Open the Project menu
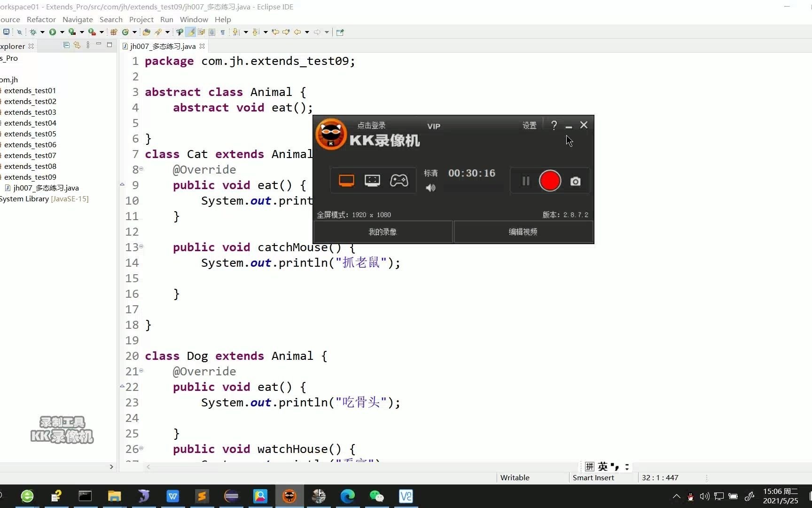This screenshot has width=812, height=508. (x=141, y=19)
